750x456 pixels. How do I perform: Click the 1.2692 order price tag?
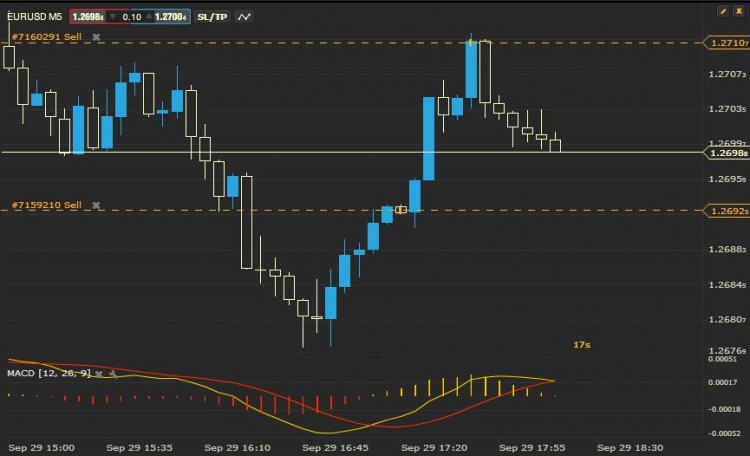click(x=727, y=211)
